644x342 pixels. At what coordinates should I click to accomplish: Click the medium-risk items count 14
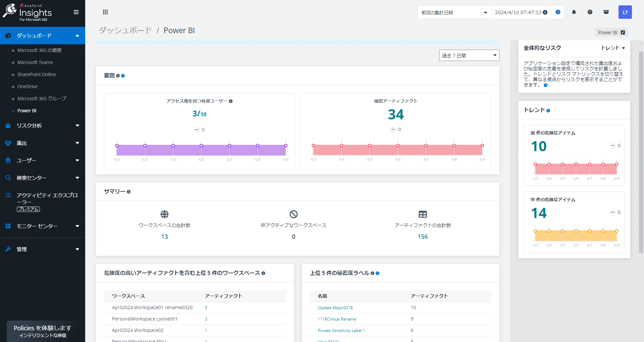(539, 213)
